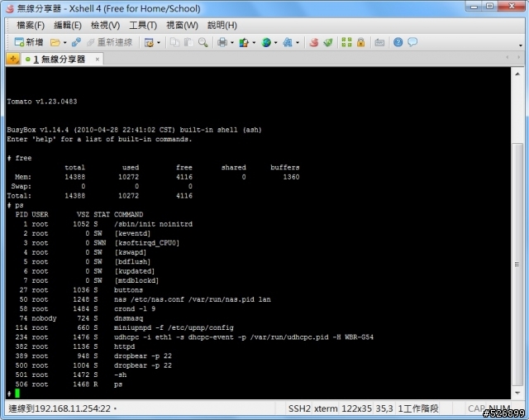Expand the font dropdown arrow
Viewport: 529px width, 420px height.
pos(298,42)
